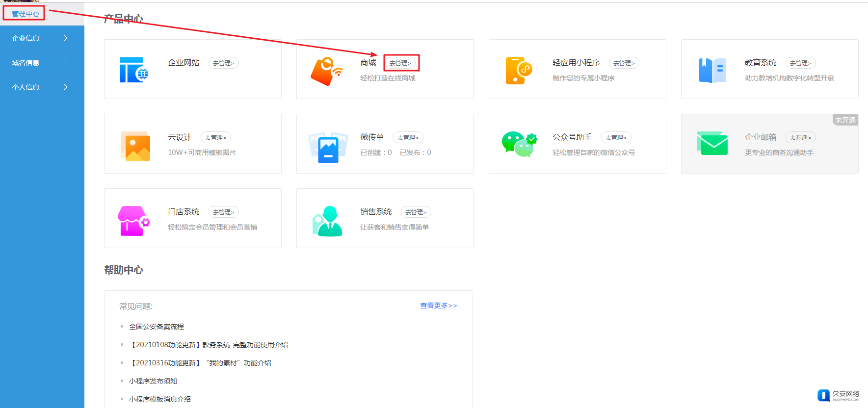
Task: Open the 全国公安备案流程 help article
Action: click(x=157, y=327)
